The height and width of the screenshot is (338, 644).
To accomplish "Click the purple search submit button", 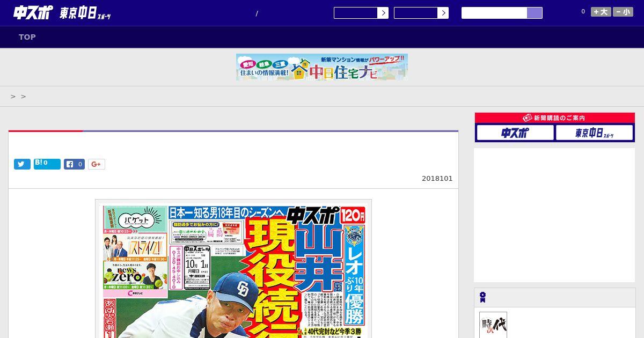I will coord(535,13).
